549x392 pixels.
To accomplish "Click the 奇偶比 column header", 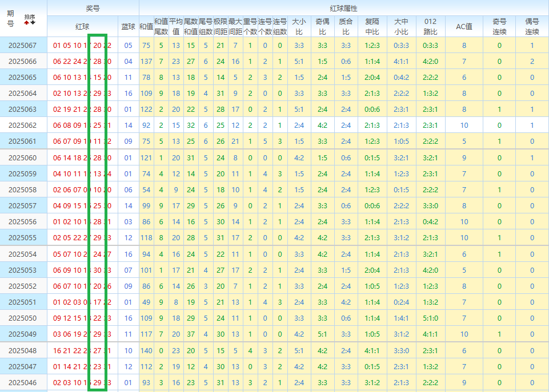I will coord(322,26).
